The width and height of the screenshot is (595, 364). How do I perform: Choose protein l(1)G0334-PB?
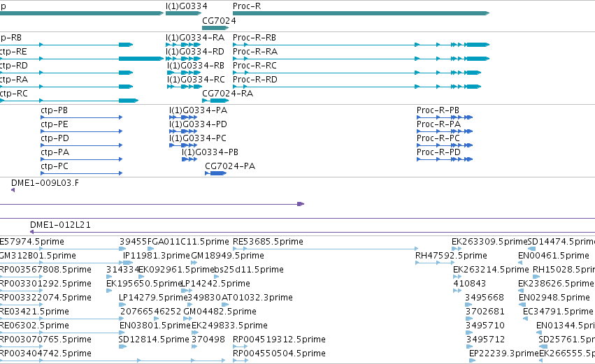click(210, 152)
